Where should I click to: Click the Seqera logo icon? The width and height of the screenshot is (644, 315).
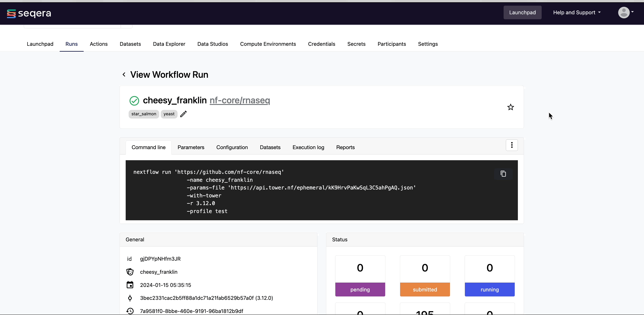(x=11, y=14)
